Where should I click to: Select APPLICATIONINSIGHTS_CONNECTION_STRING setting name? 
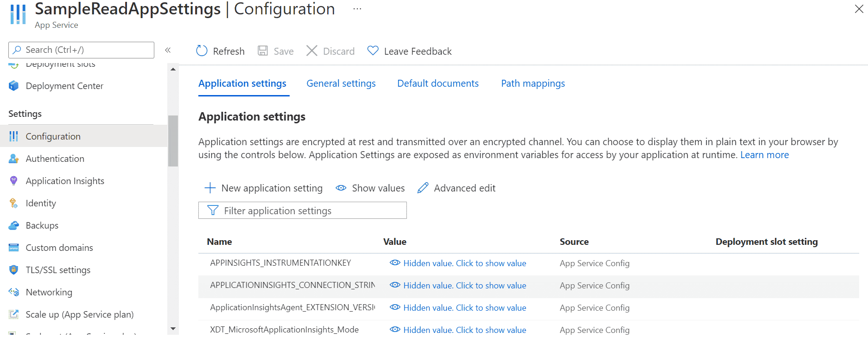click(x=292, y=285)
